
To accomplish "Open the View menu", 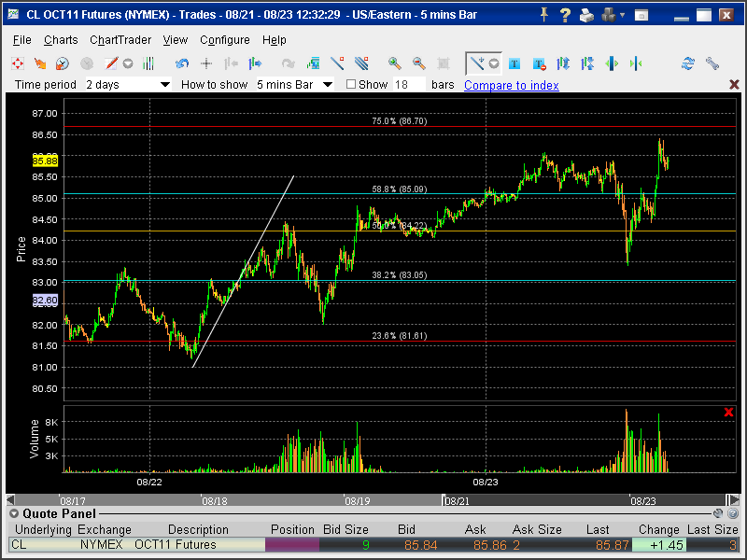I will coord(176,40).
